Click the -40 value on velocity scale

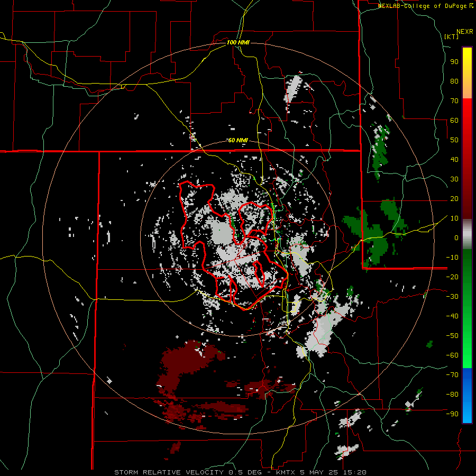tap(452, 316)
